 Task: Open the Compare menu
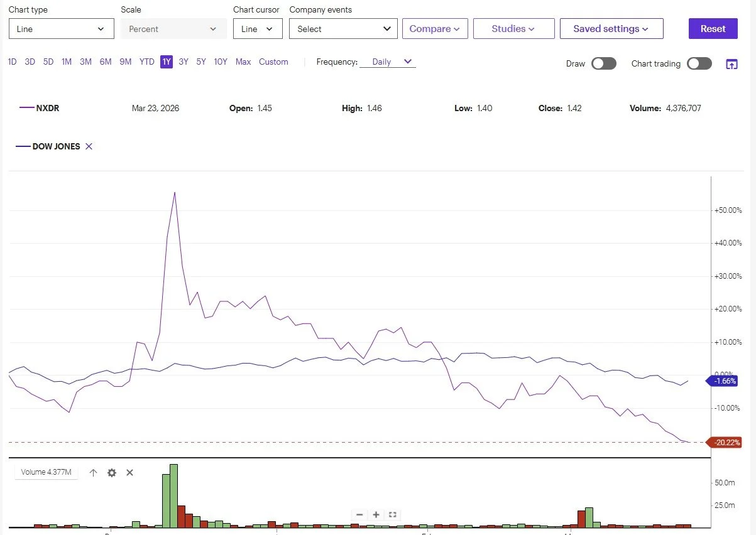pos(435,28)
